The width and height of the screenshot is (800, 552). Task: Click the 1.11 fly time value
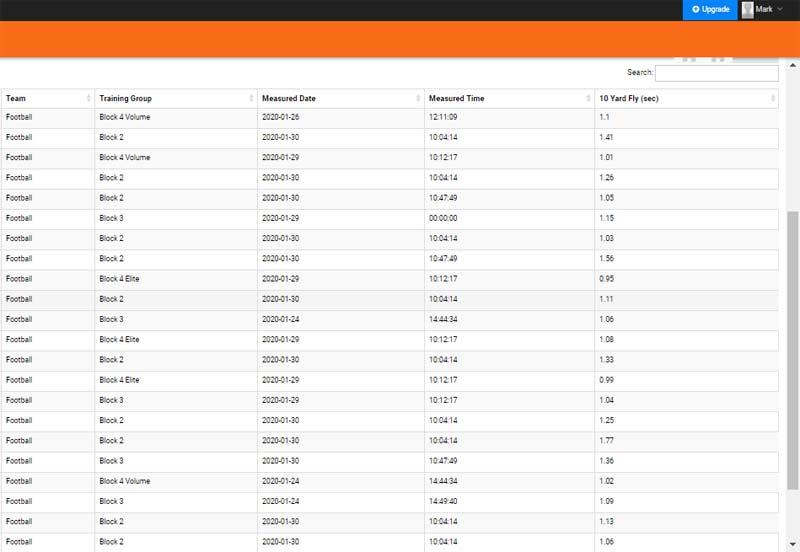coord(606,299)
